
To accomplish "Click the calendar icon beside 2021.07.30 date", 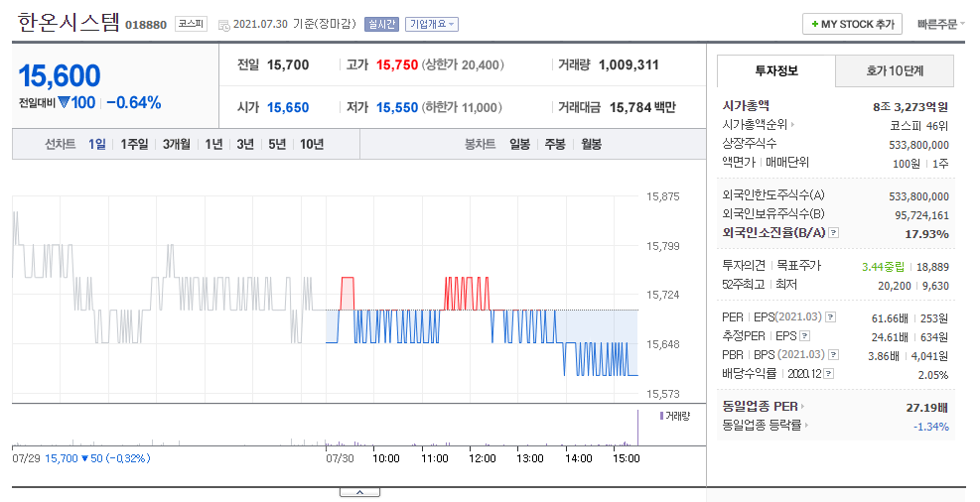I will tap(223, 25).
